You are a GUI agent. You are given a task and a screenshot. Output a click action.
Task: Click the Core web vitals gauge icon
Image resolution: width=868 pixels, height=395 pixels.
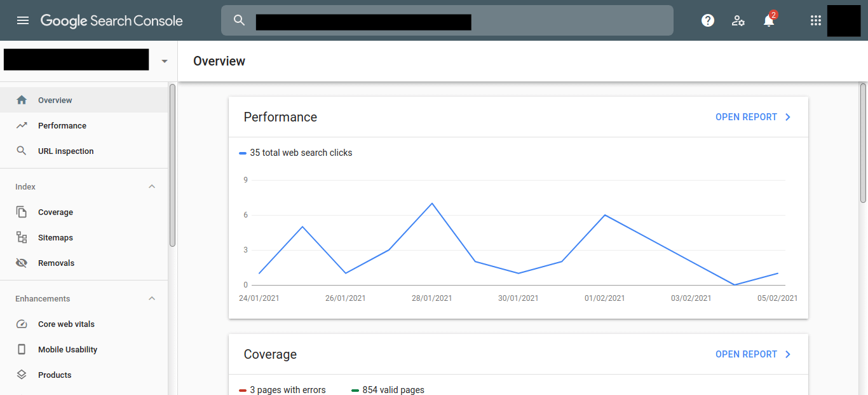(22, 324)
